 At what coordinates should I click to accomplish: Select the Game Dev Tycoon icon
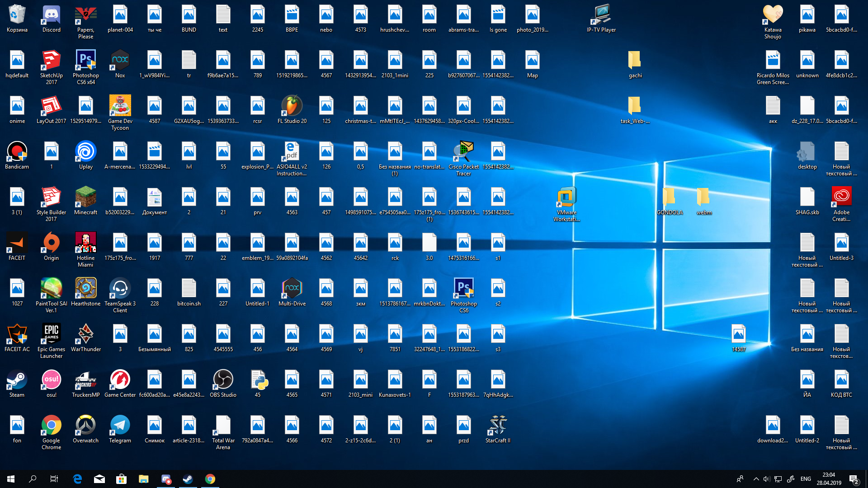120,113
